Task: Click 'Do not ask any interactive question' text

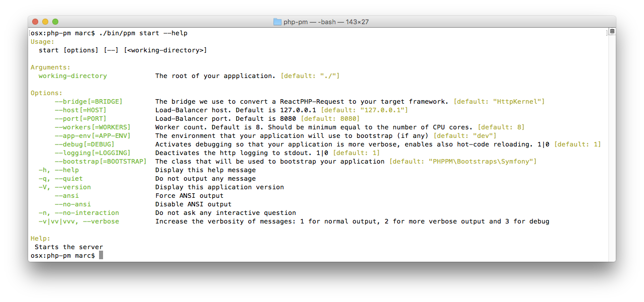Action: click(x=226, y=213)
